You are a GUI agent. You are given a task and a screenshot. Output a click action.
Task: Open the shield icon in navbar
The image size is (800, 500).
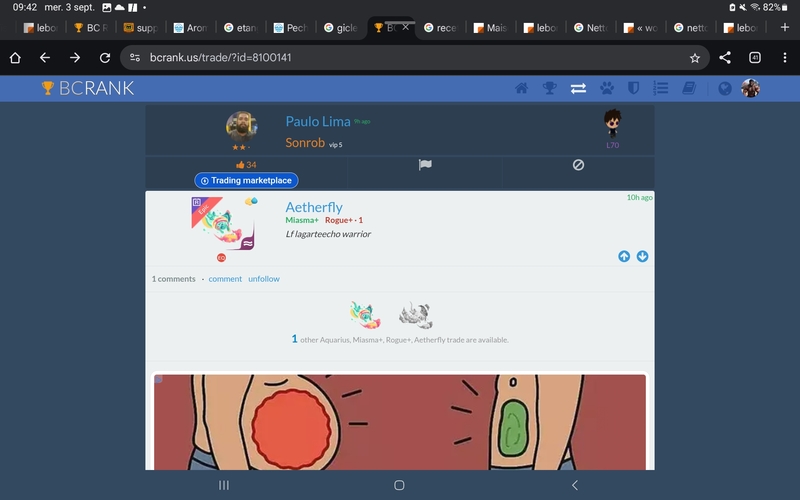tap(633, 88)
